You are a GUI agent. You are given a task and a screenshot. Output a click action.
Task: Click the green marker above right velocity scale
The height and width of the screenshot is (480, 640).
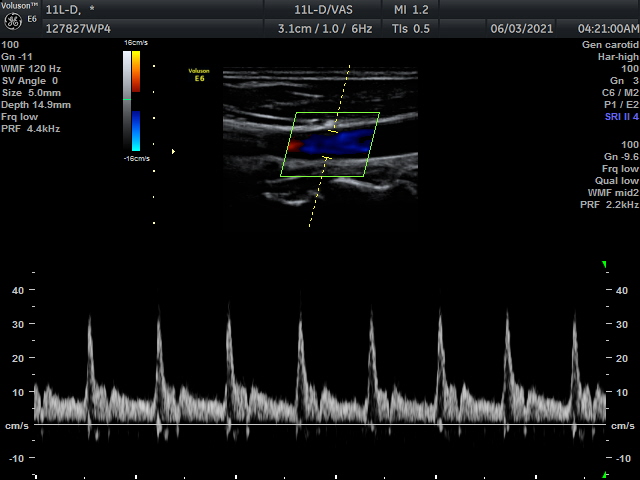click(x=604, y=265)
